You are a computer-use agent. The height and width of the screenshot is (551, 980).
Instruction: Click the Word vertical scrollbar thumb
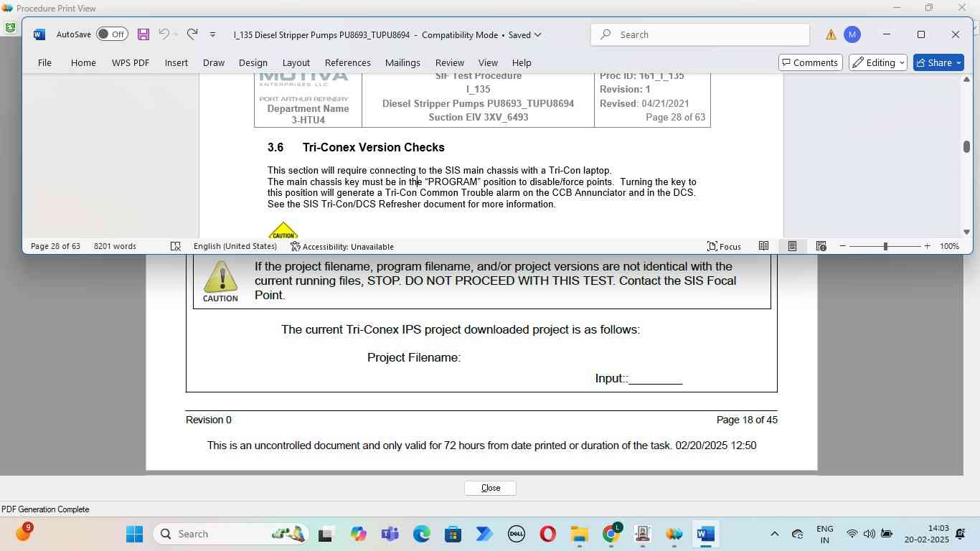tap(966, 146)
